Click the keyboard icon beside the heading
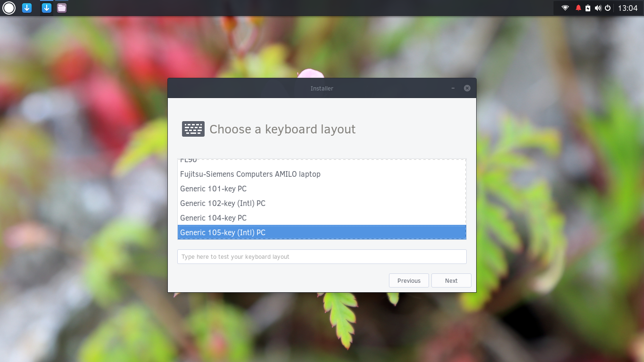 point(193,129)
